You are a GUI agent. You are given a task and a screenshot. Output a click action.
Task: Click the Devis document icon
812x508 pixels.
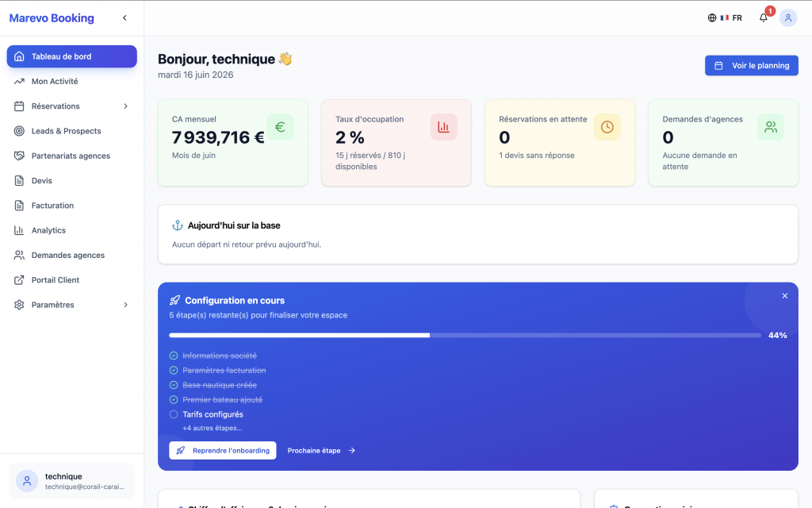[19, 181]
